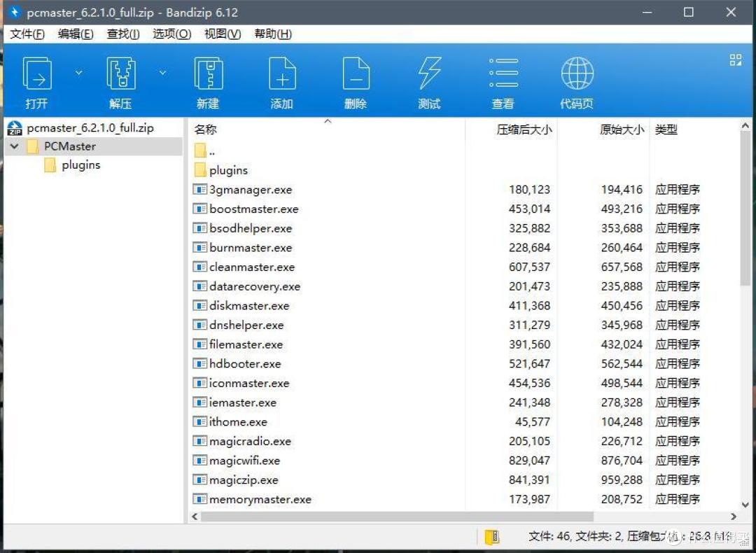Select the plugins folder in tree

coord(81,165)
